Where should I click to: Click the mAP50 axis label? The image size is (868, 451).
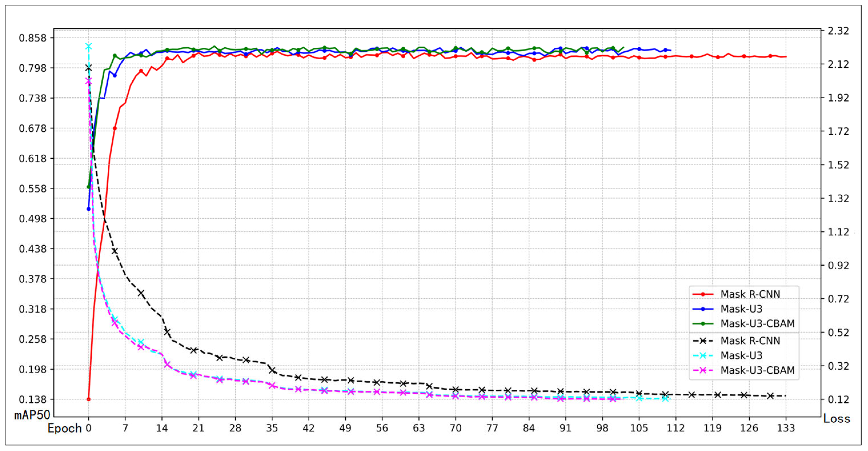(32, 415)
